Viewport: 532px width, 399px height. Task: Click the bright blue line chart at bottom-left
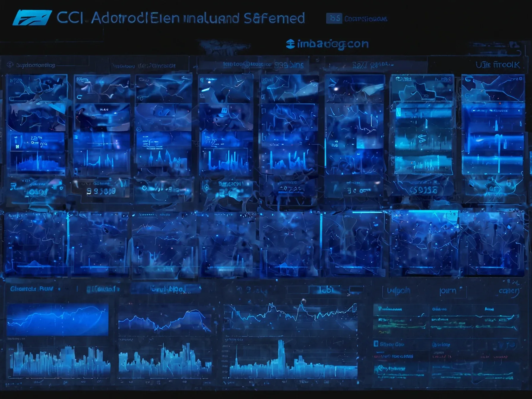click(x=57, y=319)
